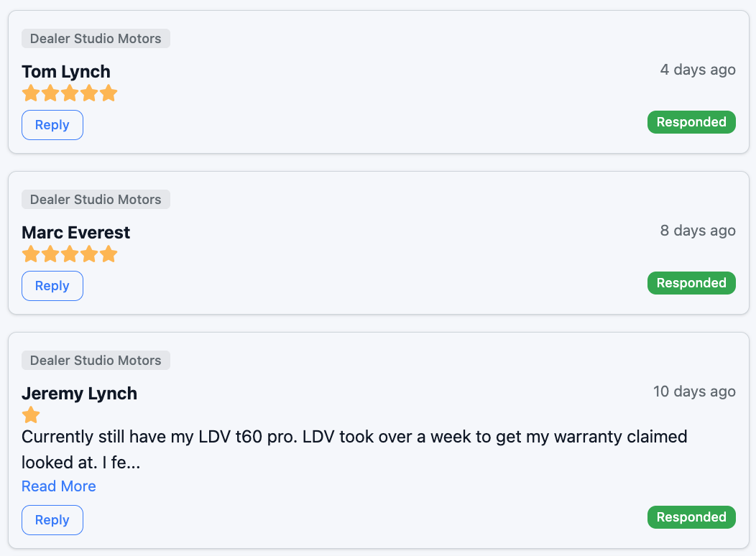The height and width of the screenshot is (556, 756).
Task: Click Responded badge on Tom Lynch's review
Action: point(691,122)
